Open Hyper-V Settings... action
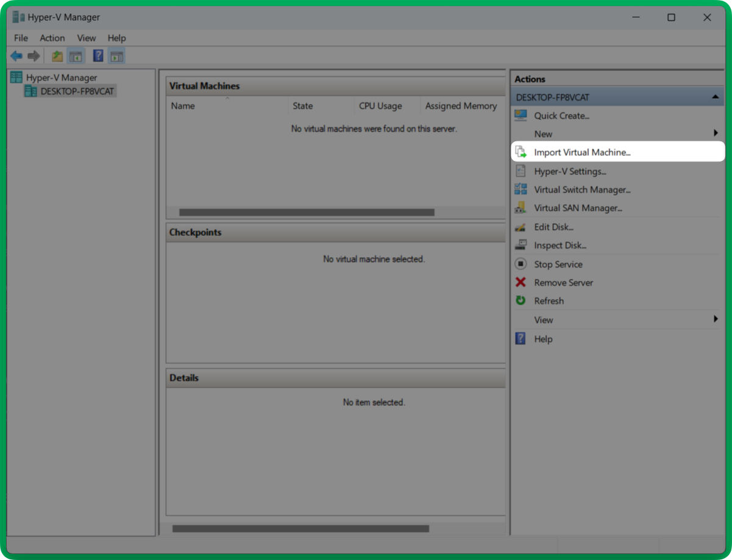Screen dimensions: 732x560 570,171
